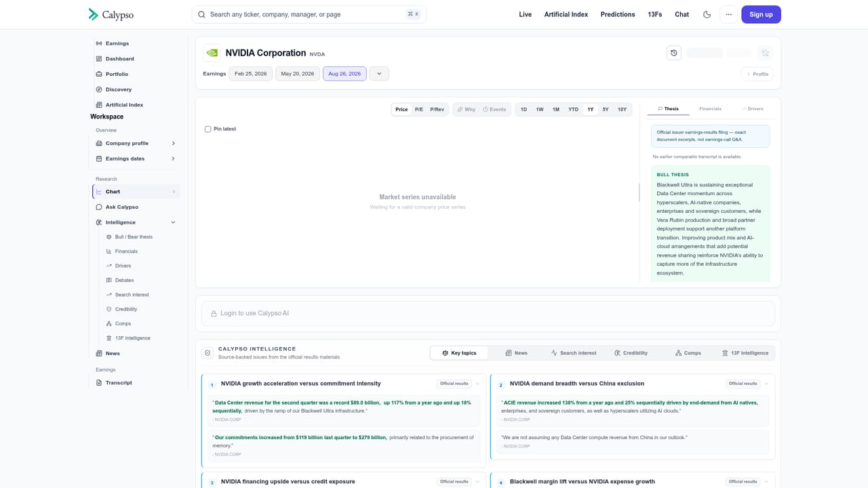Focus the ticker search field
This screenshot has width=868, height=488.
309,14
